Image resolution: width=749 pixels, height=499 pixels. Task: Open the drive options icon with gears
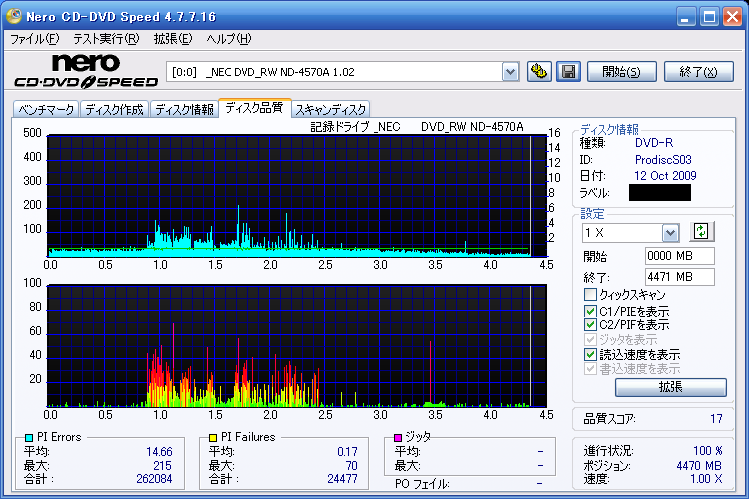tap(539, 72)
